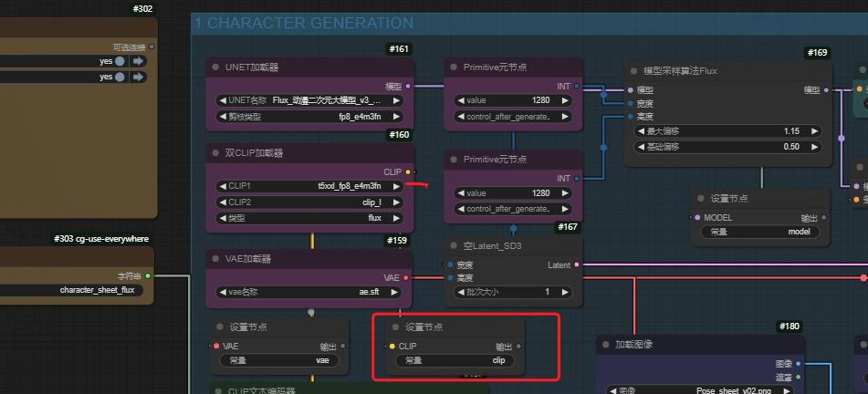868x394 pixels.
Task: Click the 可选连接 port on node #302
Action: (x=152, y=47)
